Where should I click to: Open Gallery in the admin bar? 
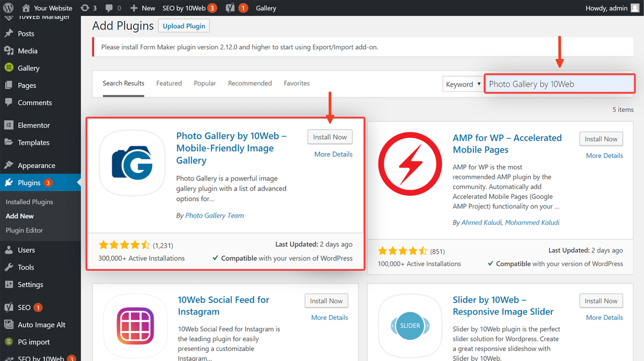[x=266, y=8]
